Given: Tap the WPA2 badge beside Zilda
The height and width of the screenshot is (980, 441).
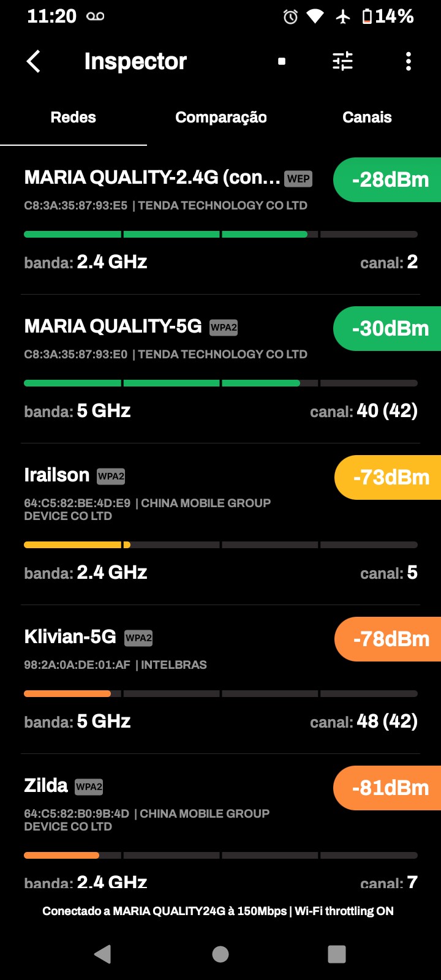Looking at the screenshot, I should 89,786.
